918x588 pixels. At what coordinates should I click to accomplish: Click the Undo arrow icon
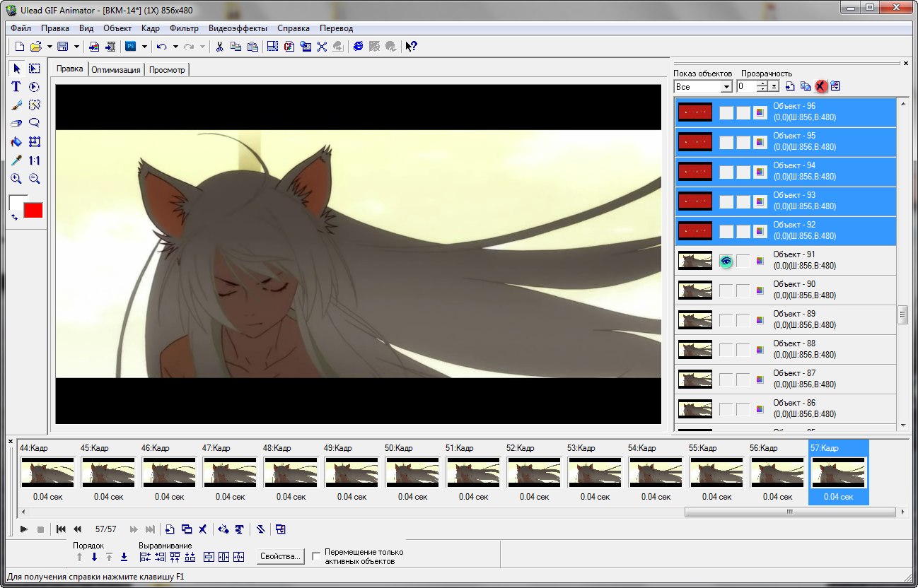(162, 47)
